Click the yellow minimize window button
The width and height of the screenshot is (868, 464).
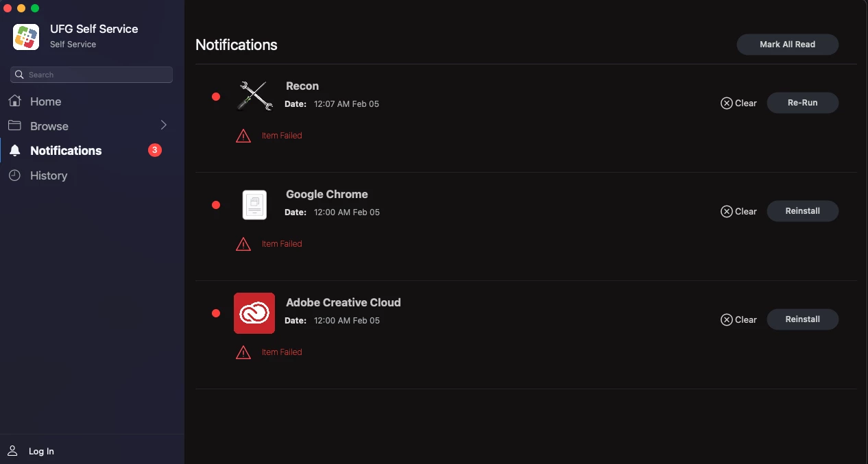tap(21, 8)
